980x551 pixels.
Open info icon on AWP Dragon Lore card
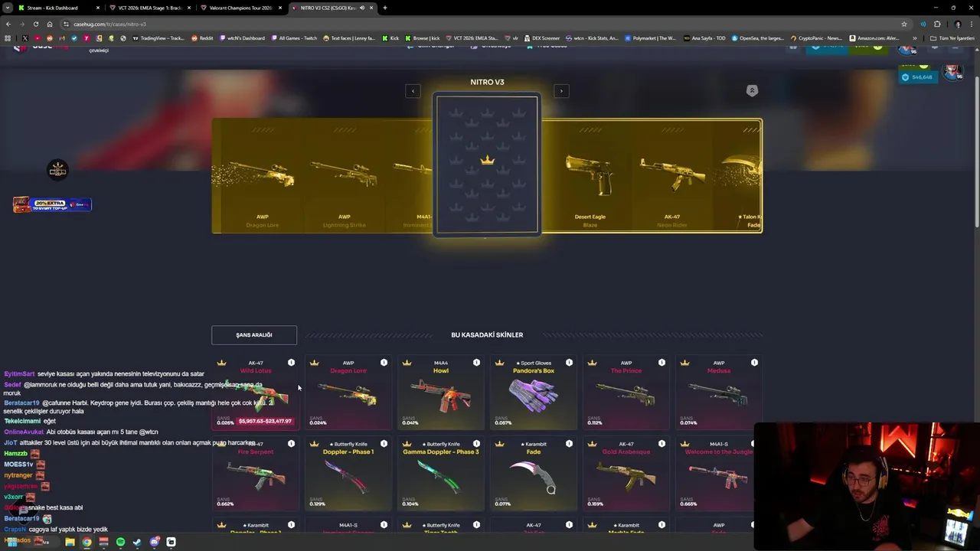click(384, 363)
